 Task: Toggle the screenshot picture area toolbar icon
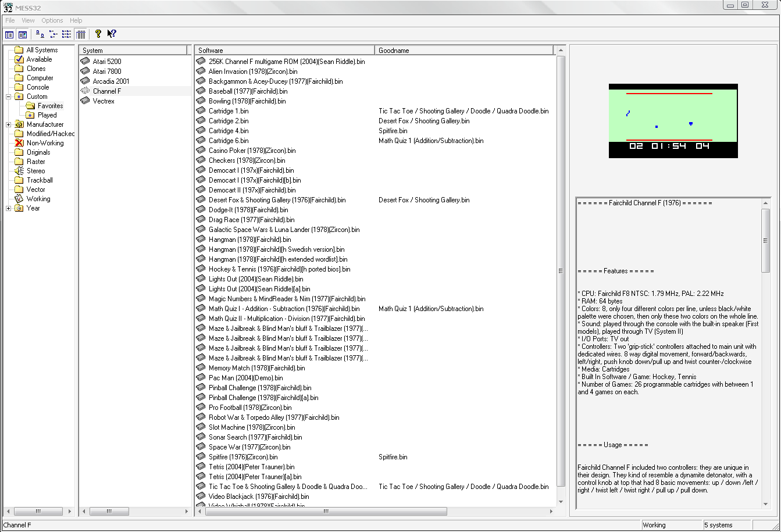tap(22, 35)
